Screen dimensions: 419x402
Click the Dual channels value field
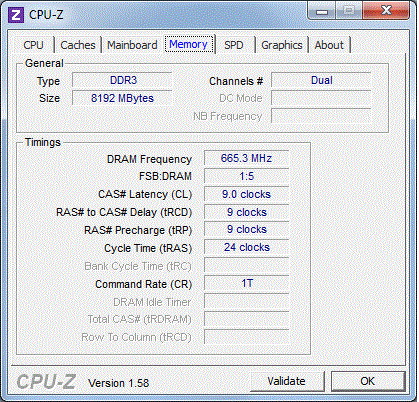pos(321,80)
